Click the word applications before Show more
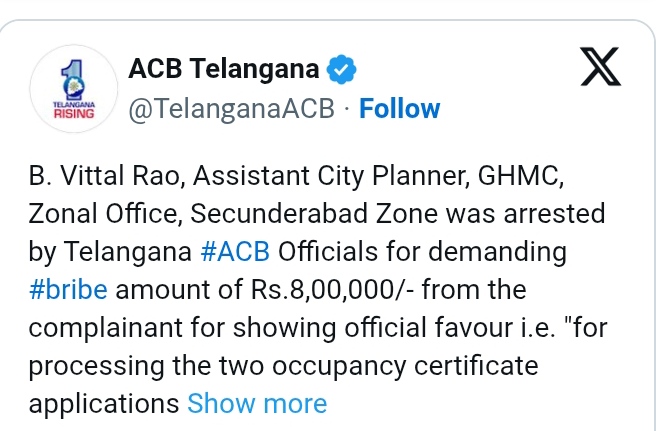 [104, 403]
